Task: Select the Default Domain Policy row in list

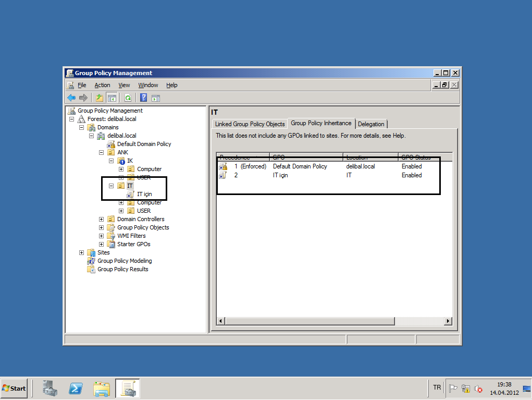Action: point(300,166)
